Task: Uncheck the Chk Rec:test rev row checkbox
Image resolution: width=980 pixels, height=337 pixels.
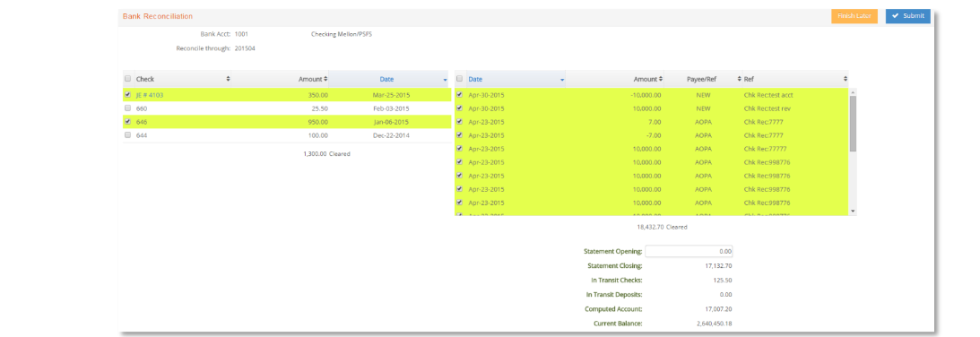Action: pos(460,108)
